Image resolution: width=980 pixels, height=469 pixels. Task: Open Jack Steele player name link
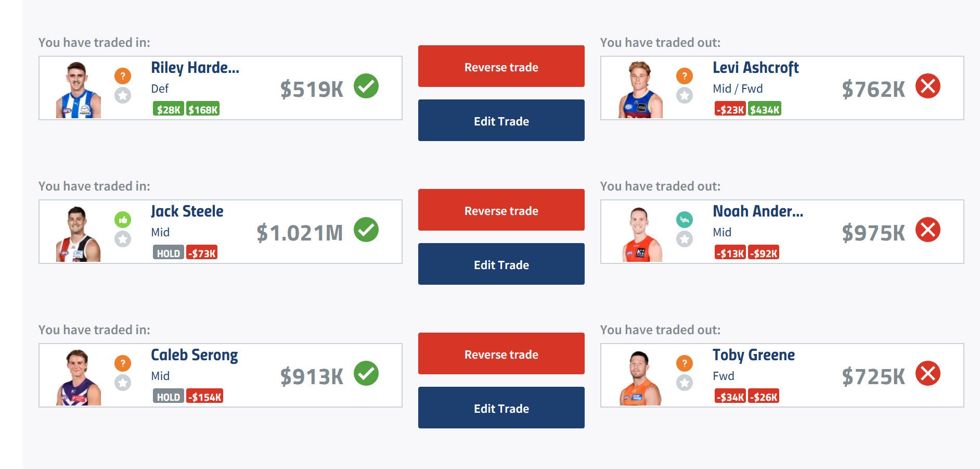[x=187, y=211]
